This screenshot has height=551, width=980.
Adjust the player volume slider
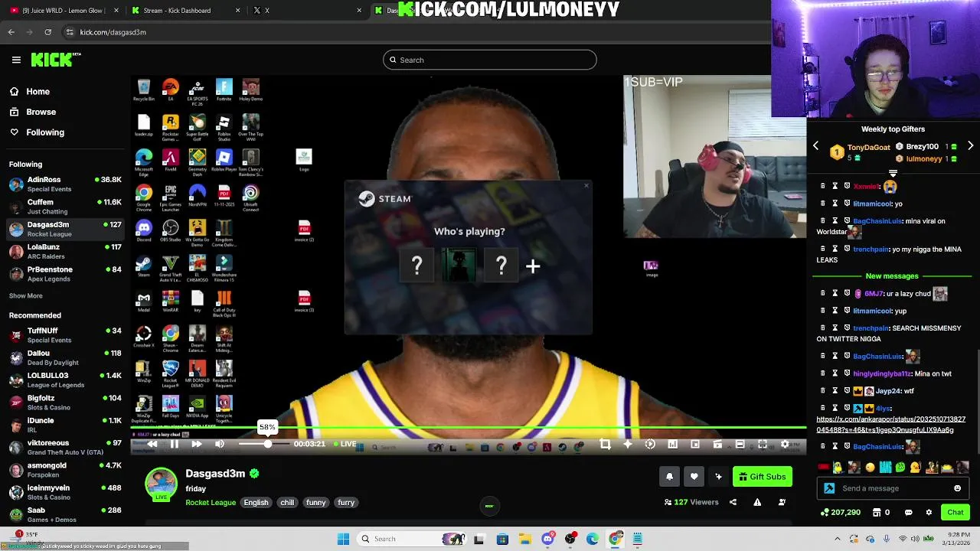pos(263,444)
